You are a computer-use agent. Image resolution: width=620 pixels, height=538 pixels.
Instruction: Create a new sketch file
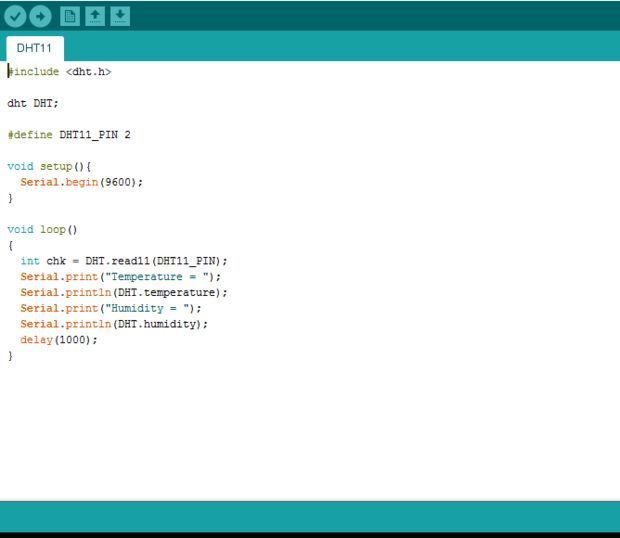pos(70,16)
